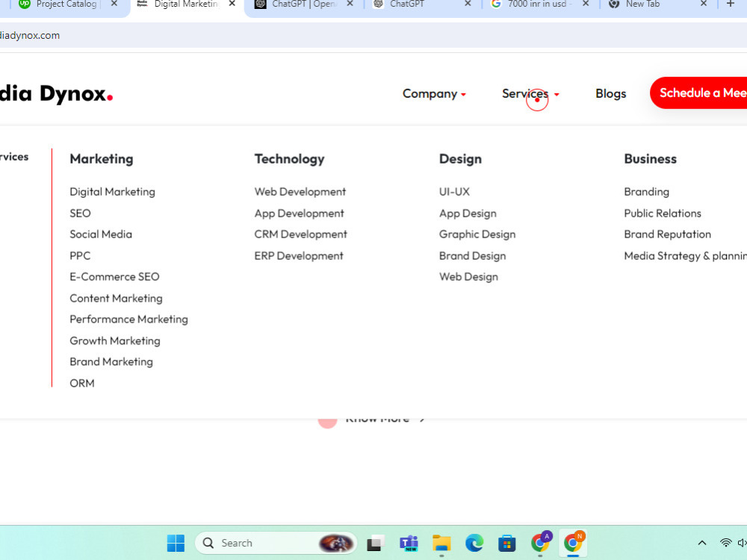Open Task View in the taskbar
Image resolution: width=747 pixels, height=560 pixels.
[x=376, y=543]
